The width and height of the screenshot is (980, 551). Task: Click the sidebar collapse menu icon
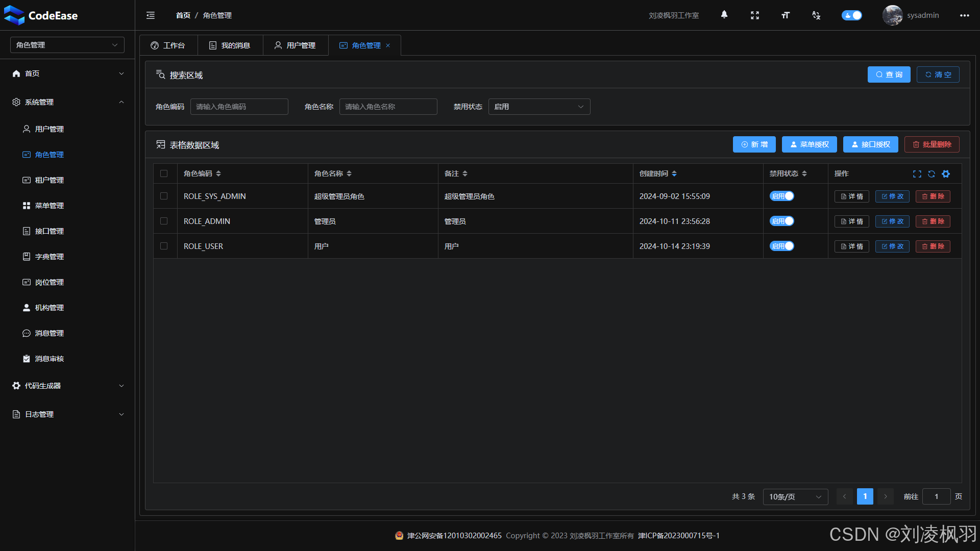click(x=151, y=15)
